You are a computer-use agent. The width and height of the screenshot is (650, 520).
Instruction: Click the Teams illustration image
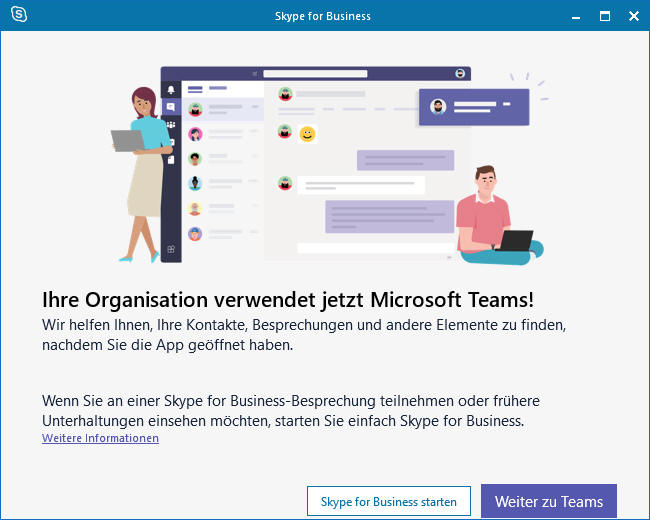tap(330, 165)
